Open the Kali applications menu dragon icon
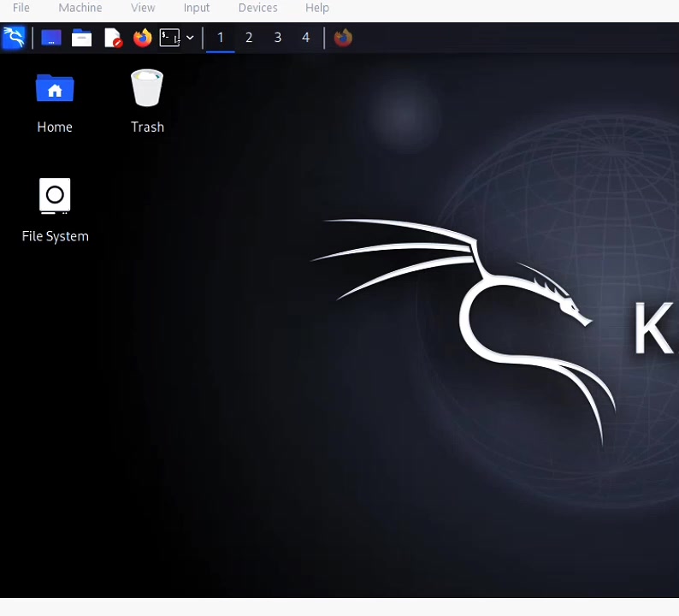The width and height of the screenshot is (679, 616). (x=14, y=38)
